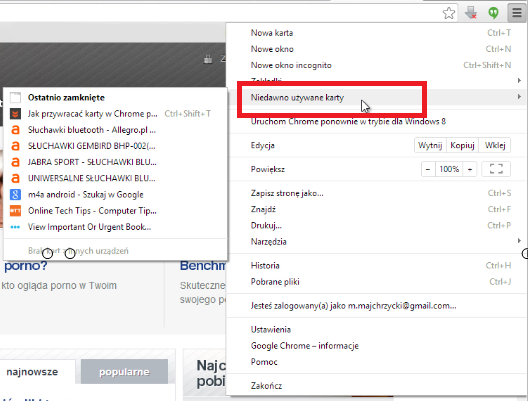528x401 pixels.
Task: Open Znajdź from the Chrome menu
Action: coord(375,209)
